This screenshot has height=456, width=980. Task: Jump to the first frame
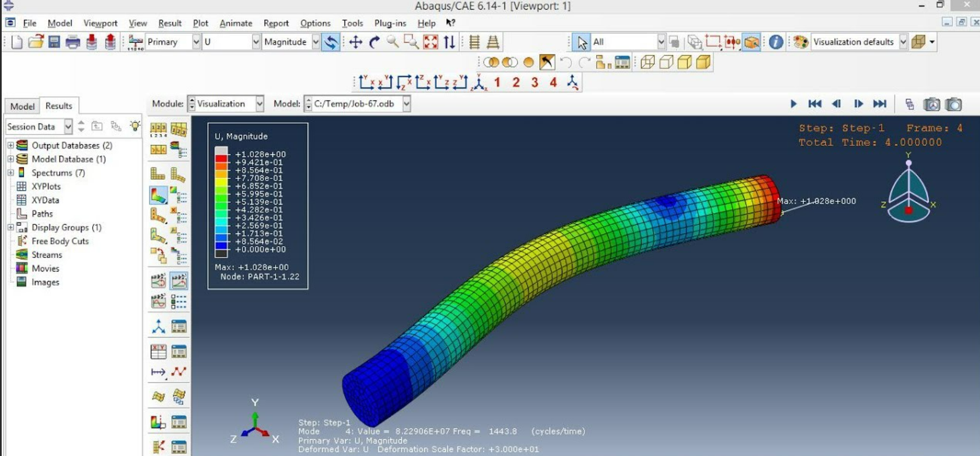815,104
